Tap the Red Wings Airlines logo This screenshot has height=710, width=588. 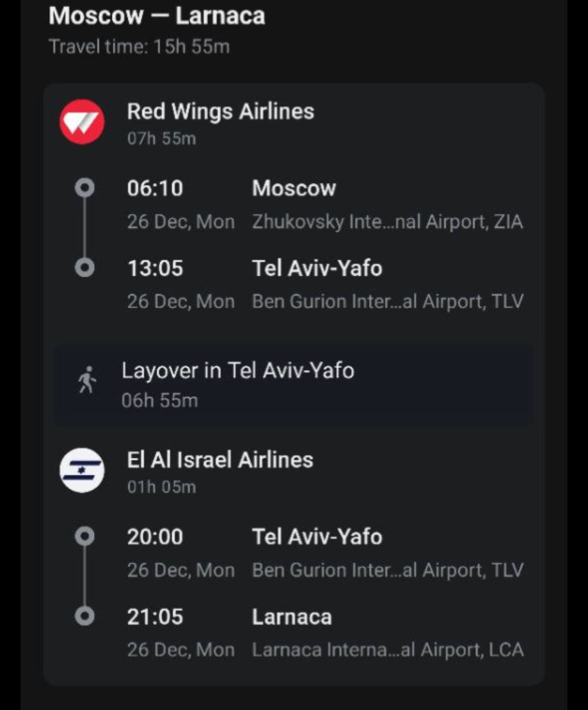pyautogui.click(x=82, y=122)
